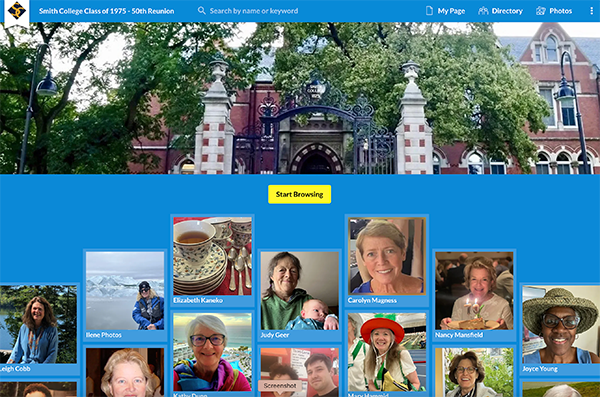This screenshot has width=600, height=397.
Task: Open Ilene Photos iceberg thumbnail
Action: pyautogui.click(x=125, y=291)
